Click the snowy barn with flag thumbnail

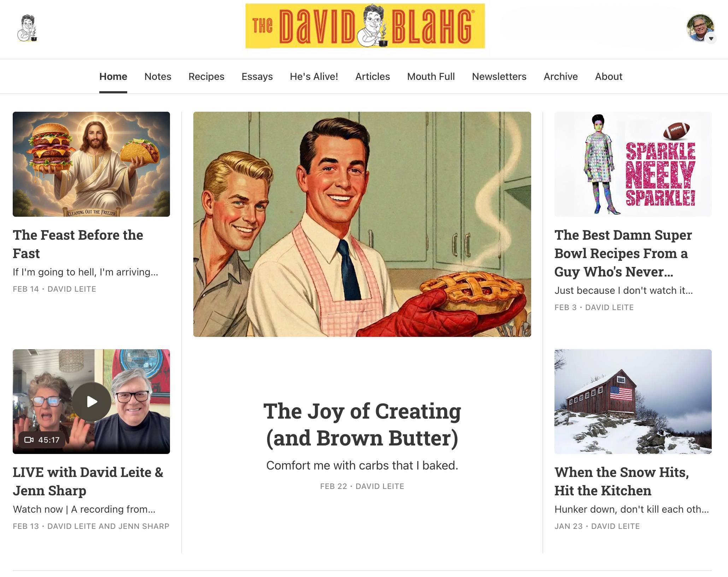[633, 402]
